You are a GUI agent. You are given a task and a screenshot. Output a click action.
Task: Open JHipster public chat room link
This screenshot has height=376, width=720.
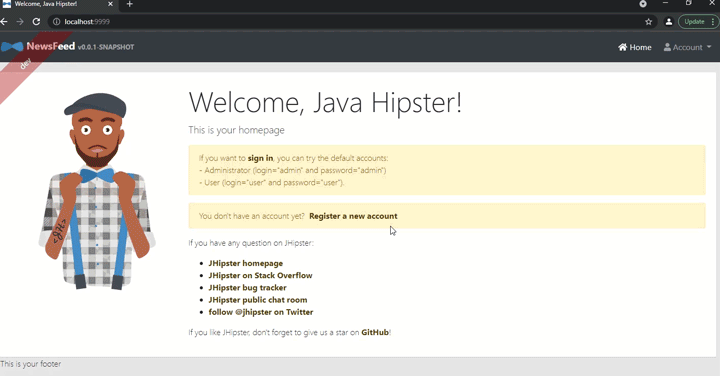[x=258, y=300]
